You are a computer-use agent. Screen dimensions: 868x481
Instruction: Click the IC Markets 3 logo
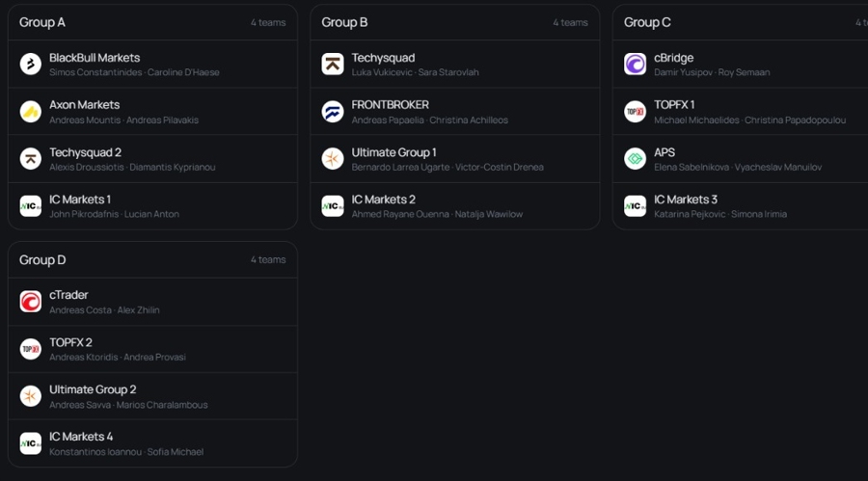click(x=635, y=206)
